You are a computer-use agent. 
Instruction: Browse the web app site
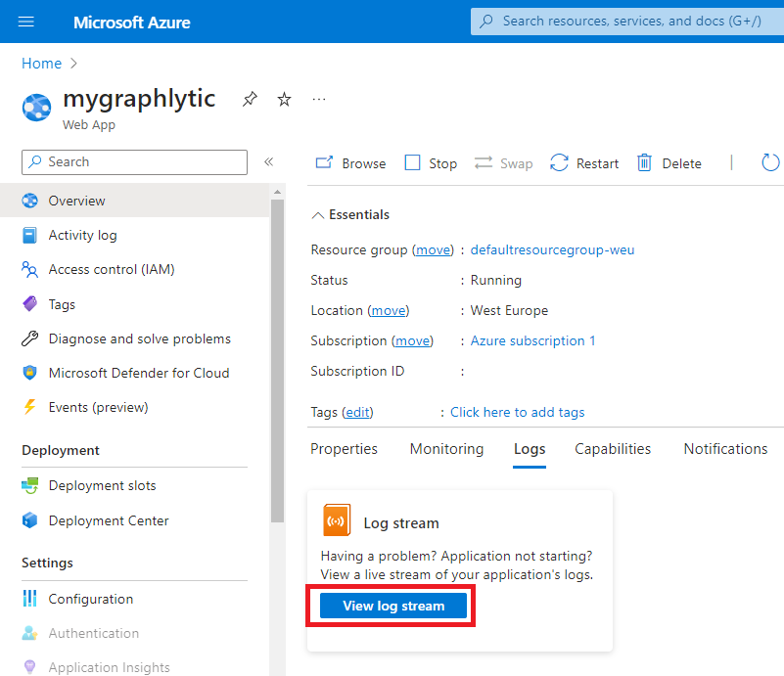tap(350, 163)
